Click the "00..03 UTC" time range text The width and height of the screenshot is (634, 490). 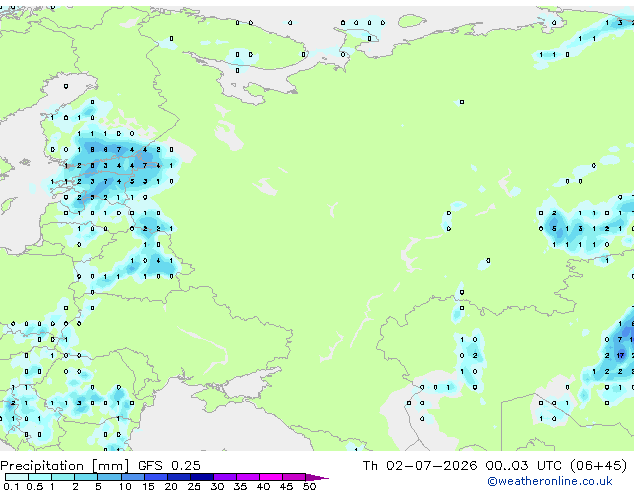pos(524,466)
